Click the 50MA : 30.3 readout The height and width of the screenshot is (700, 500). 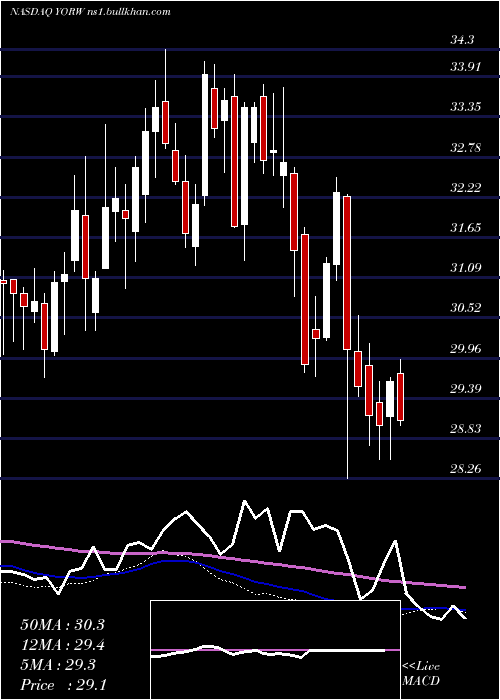(62, 625)
